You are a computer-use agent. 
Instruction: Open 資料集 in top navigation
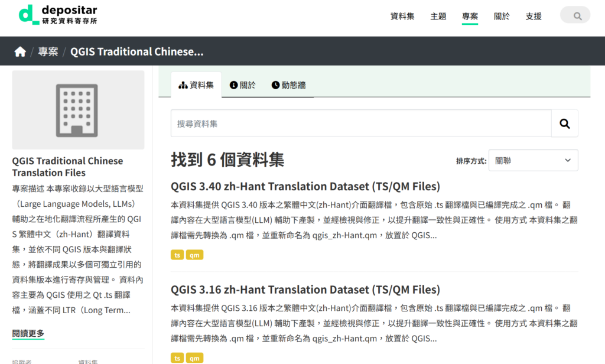pyautogui.click(x=402, y=17)
